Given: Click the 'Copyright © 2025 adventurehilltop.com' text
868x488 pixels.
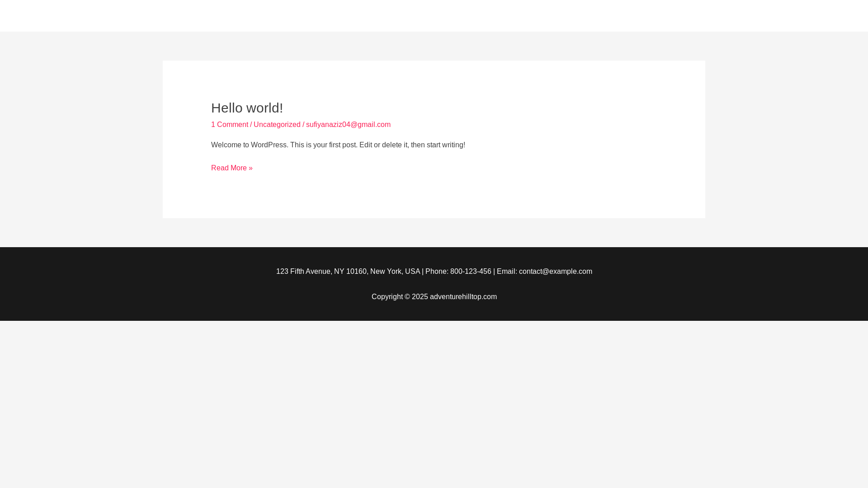Looking at the screenshot, I should [434, 297].
